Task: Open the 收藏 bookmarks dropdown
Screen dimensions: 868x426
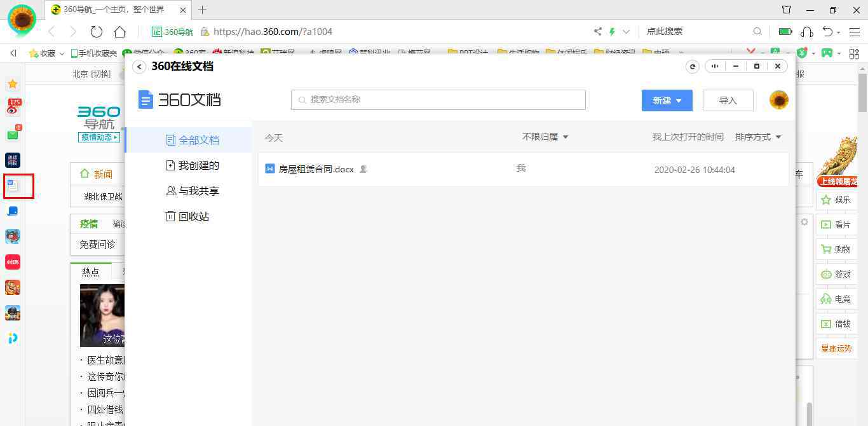Action: click(x=47, y=53)
